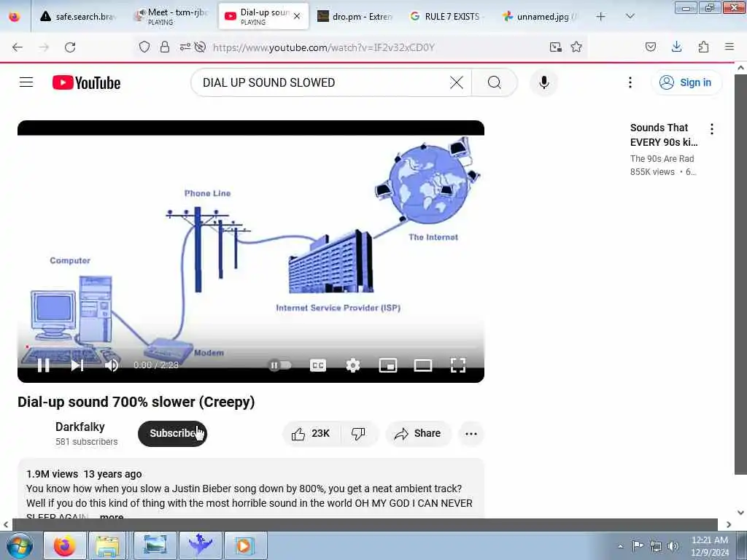747x560 pixels.
Task: Toggle closed captions CC button
Action: pos(318,365)
